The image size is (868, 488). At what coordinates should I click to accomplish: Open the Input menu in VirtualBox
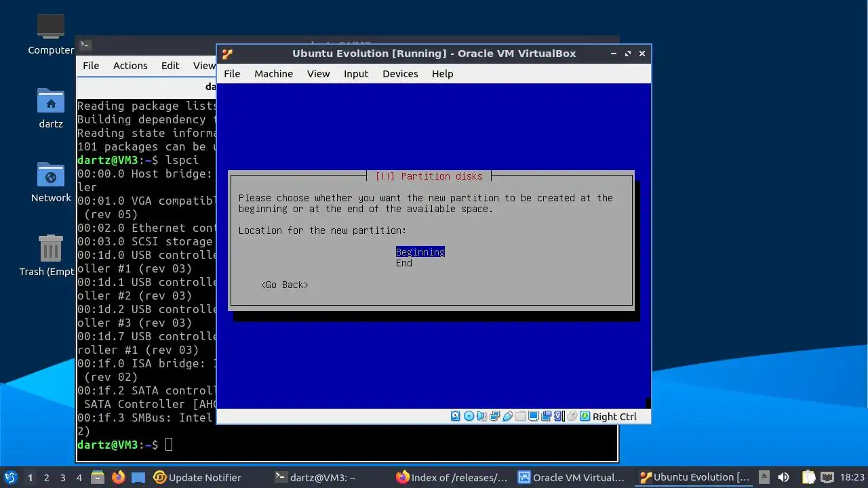tap(356, 74)
